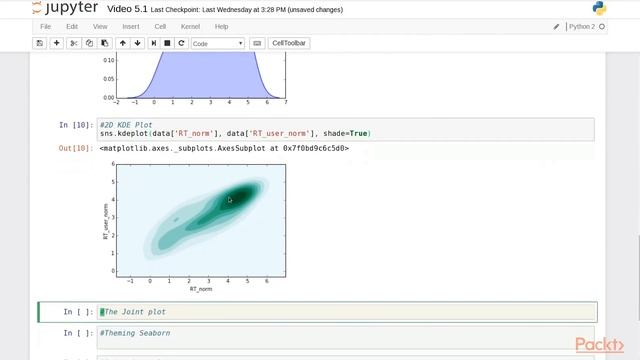Open the Edit menu

(x=72, y=27)
